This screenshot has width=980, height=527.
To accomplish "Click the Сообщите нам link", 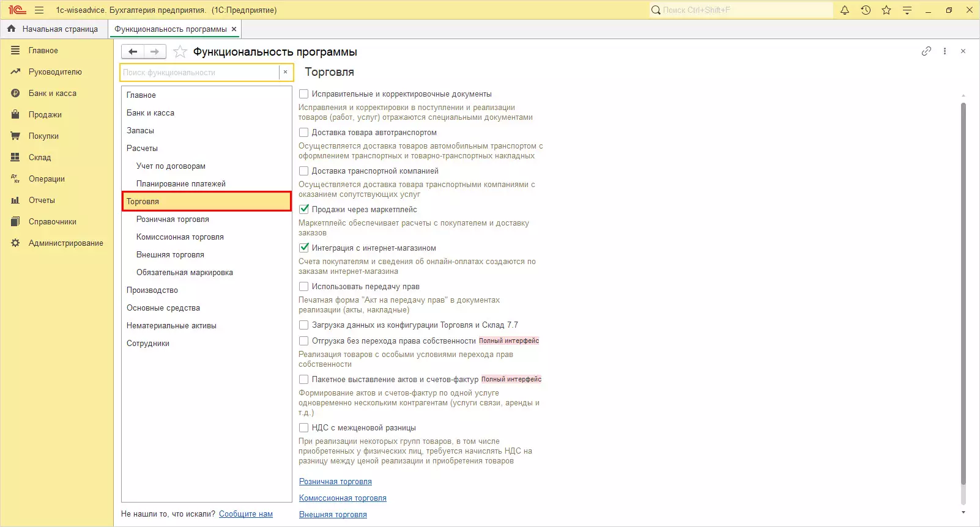I will (246, 514).
